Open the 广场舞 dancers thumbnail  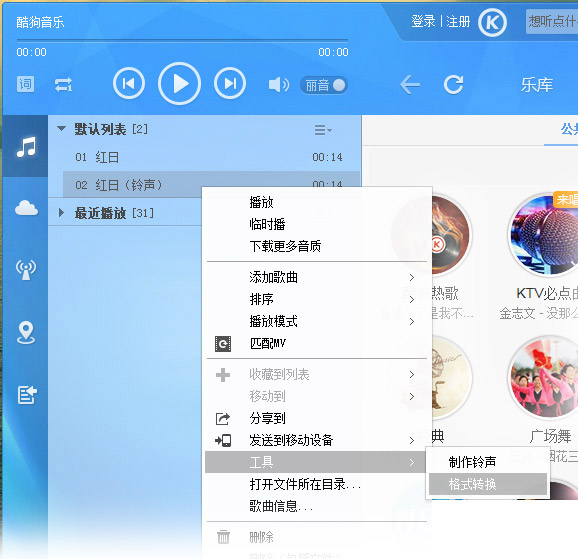tap(544, 378)
